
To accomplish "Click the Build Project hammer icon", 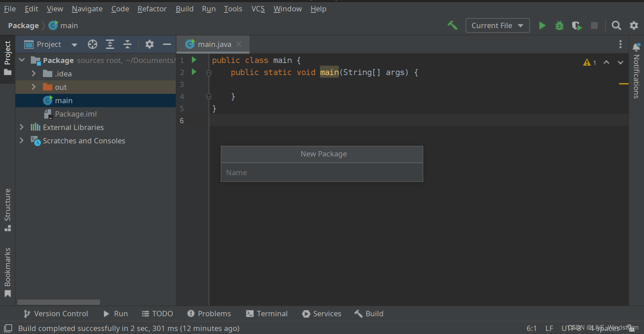I will point(452,25).
